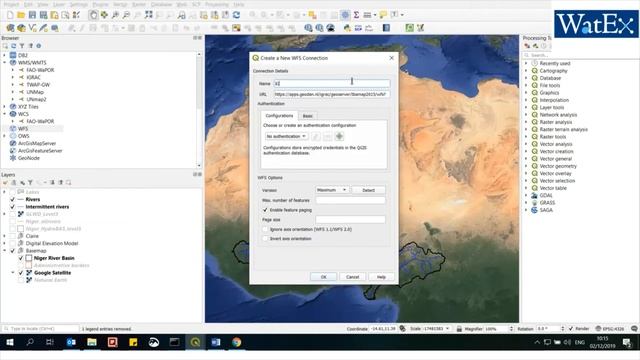The width and height of the screenshot is (640, 360).
Task: Toggle the Render checkbox in status bar
Action: (571, 329)
